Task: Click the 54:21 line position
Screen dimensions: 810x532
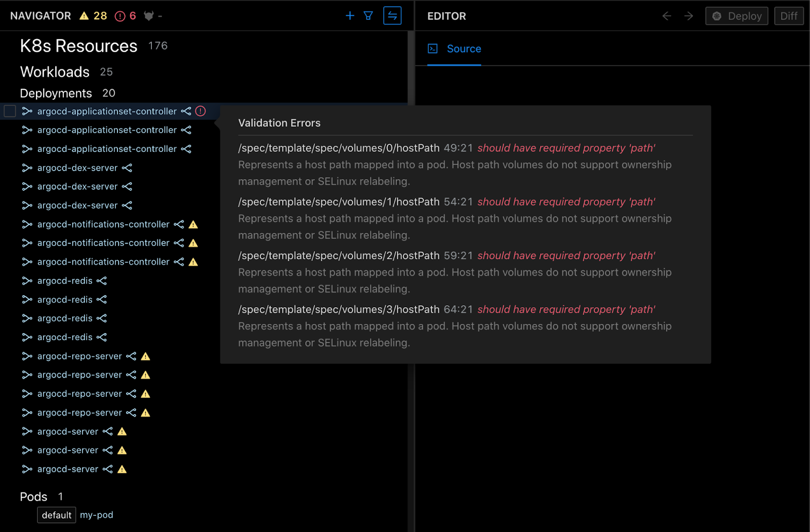Action: point(458,201)
